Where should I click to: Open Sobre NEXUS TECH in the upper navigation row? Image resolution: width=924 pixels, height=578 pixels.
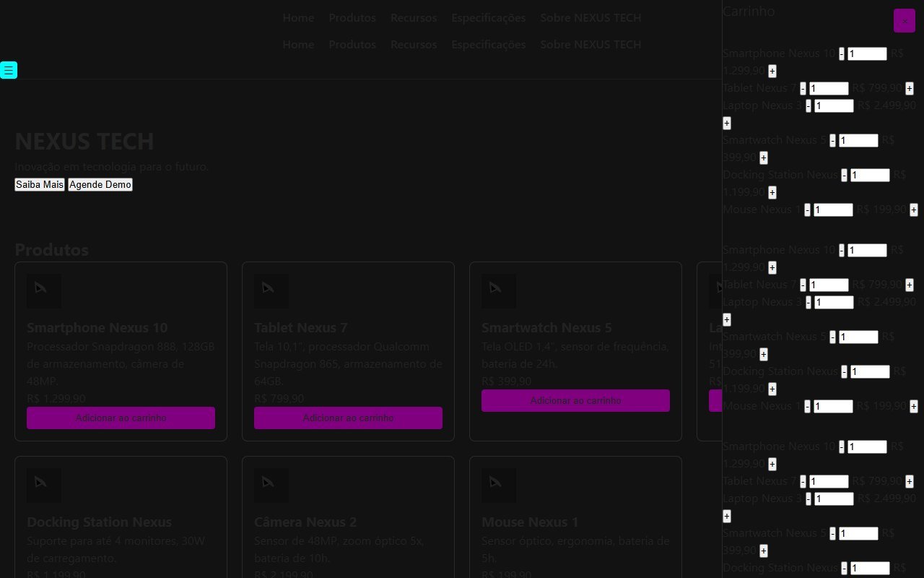click(x=590, y=17)
